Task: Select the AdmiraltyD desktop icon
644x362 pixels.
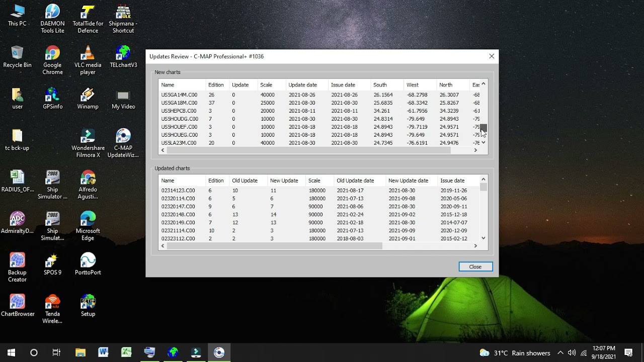Action: 17,223
